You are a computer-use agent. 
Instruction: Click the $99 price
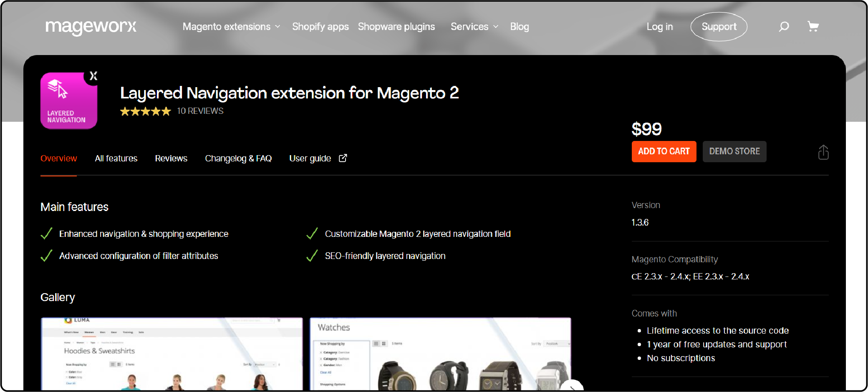pyautogui.click(x=647, y=129)
